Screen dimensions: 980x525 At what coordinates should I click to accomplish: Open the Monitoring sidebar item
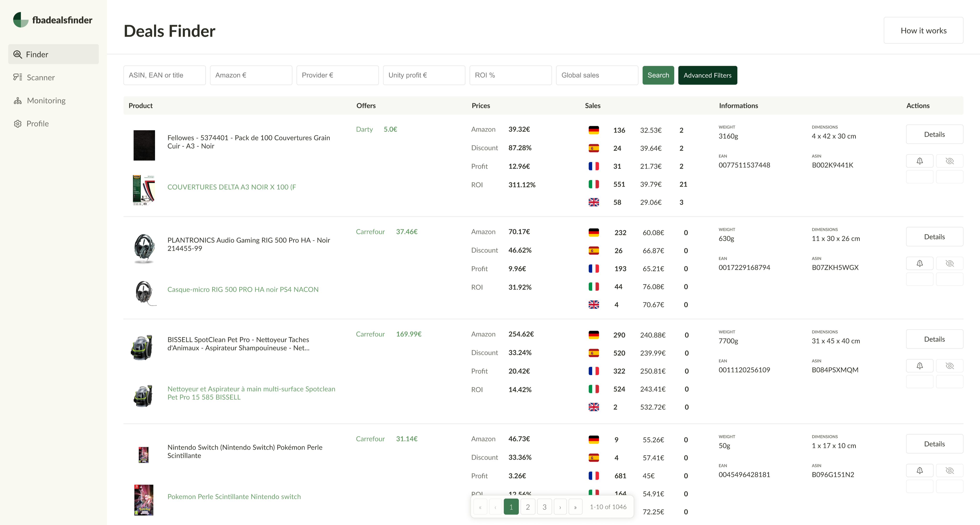pyautogui.click(x=53, y=101)
